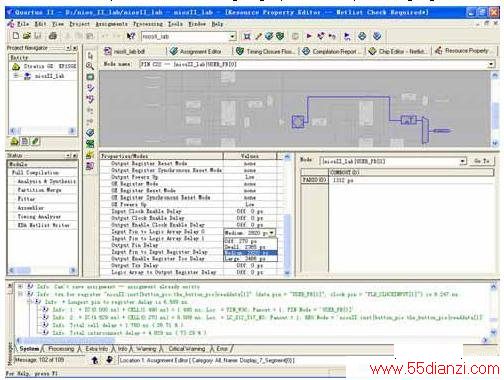
Task: Select the magnifier zoom tool
Action: click(90, 66)
